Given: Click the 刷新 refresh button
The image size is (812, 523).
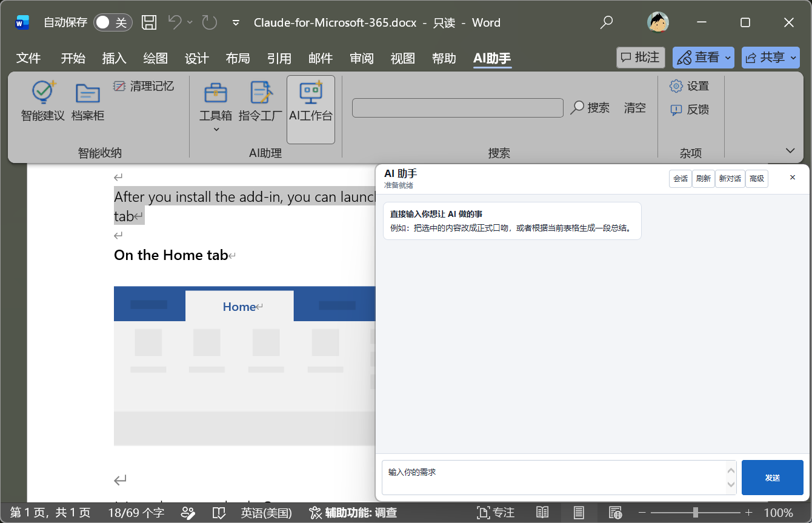Looking at the screenshot, I should [x=704, y=178].
